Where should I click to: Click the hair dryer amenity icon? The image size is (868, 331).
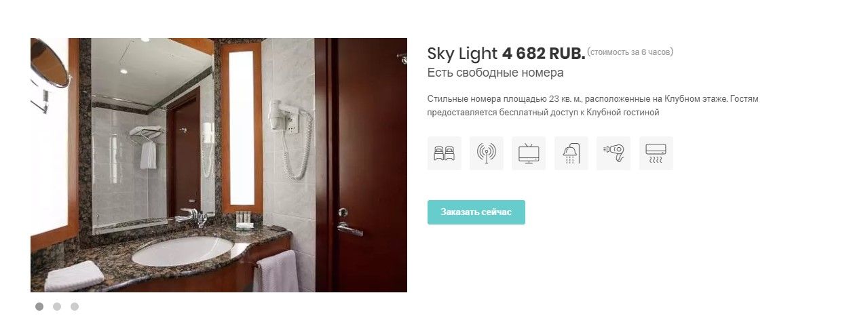614,153
